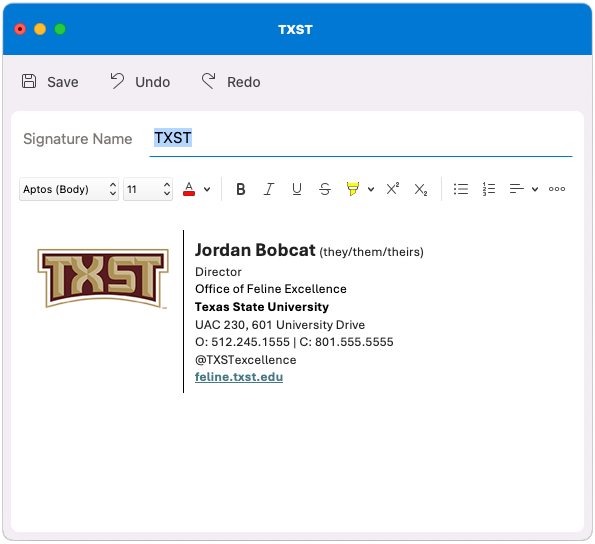Click the TXST logo image

pyautogui.click(x=102, y=278)
